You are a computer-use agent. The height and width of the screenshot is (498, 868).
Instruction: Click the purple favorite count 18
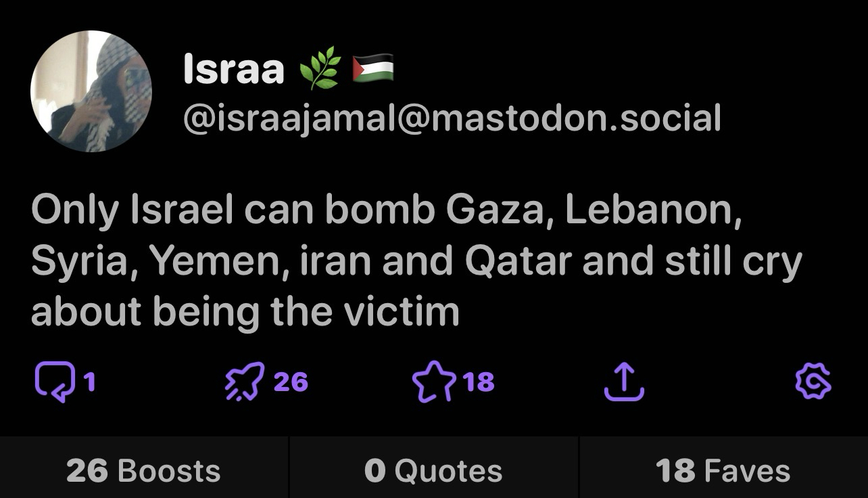(479, 382)
